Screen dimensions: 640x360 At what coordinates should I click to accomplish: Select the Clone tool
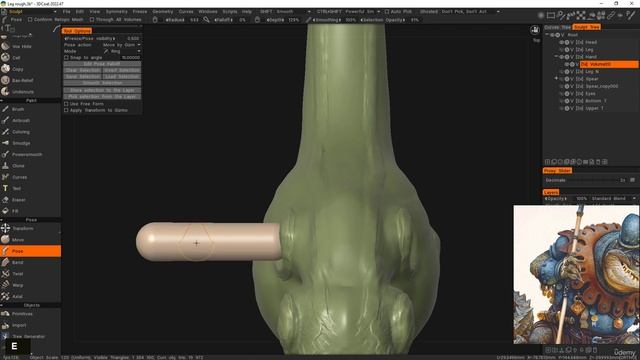[x=18, y=166]
